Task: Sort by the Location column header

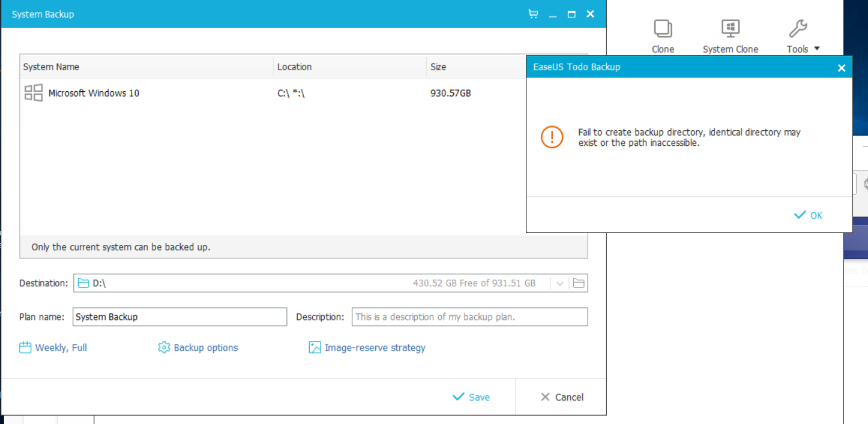Action: pyautogui.click(x=350, y=67)
